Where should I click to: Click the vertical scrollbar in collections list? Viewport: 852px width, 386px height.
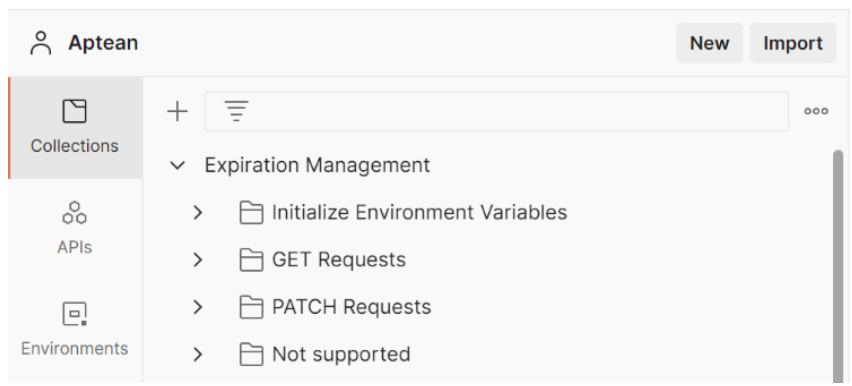pyautogui.click(x=838, y=266)
